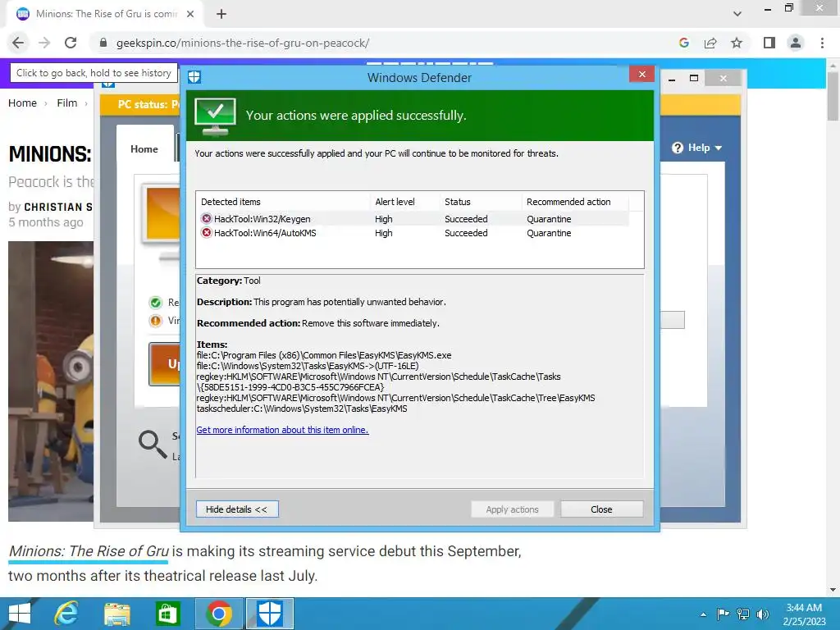Click Hide details button

(237, 509)
